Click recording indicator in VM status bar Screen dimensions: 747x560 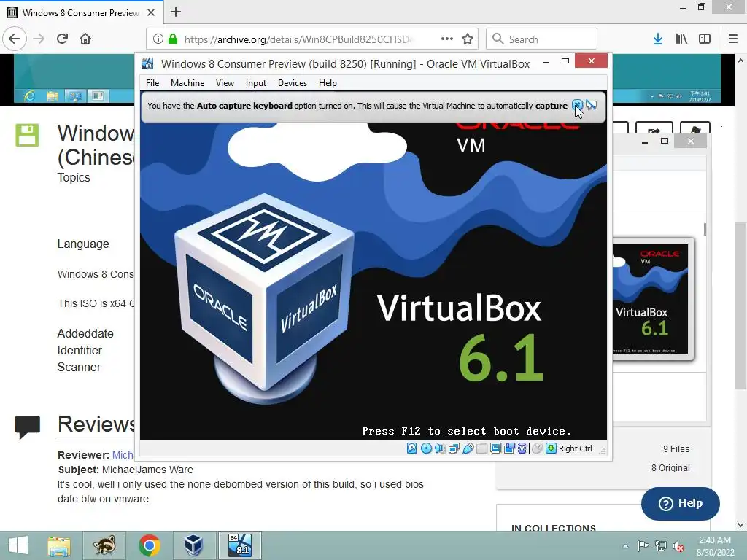(509, 448)
